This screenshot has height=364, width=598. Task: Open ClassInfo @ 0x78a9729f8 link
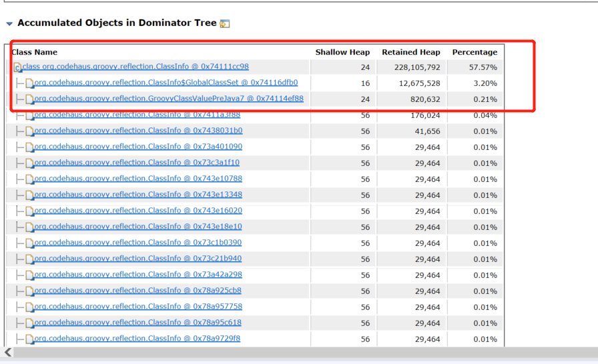coord(137,339)
